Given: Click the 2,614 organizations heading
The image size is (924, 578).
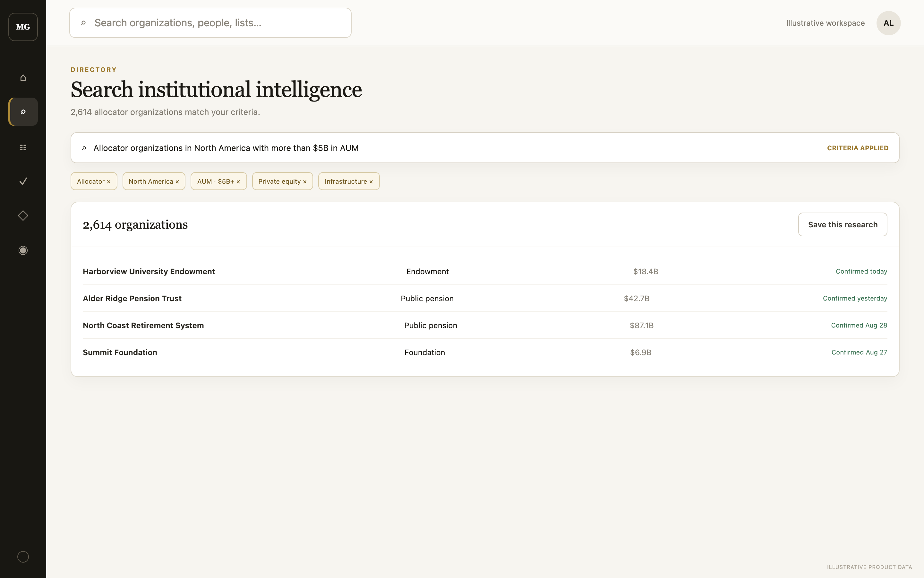Looking at the screenshot, I should point(135,224).
